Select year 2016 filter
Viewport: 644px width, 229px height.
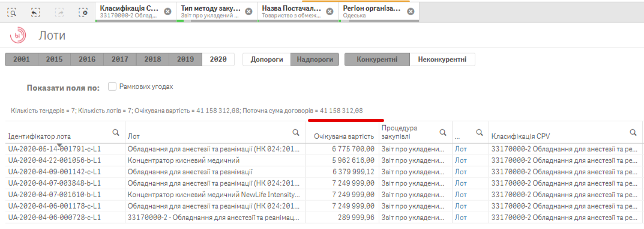[x=87, y=60]
